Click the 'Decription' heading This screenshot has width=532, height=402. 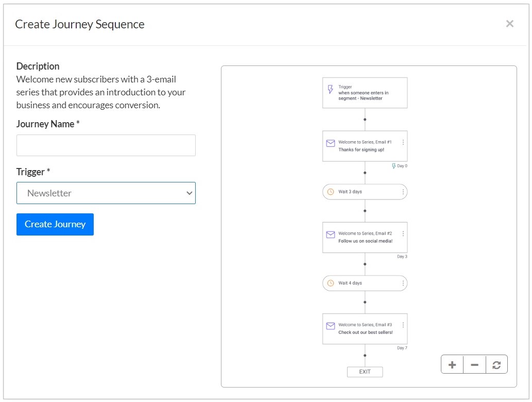(38, 66)
